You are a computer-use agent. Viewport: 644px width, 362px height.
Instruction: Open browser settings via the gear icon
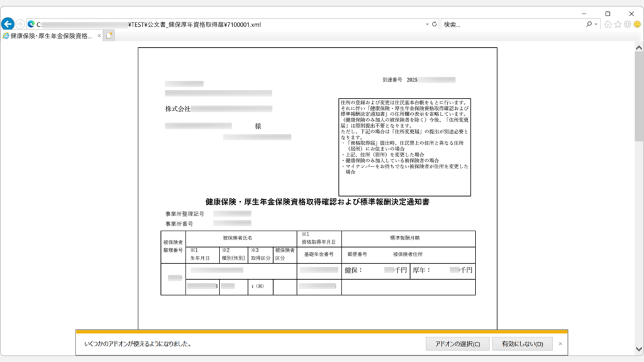click(x=628, y=25)
